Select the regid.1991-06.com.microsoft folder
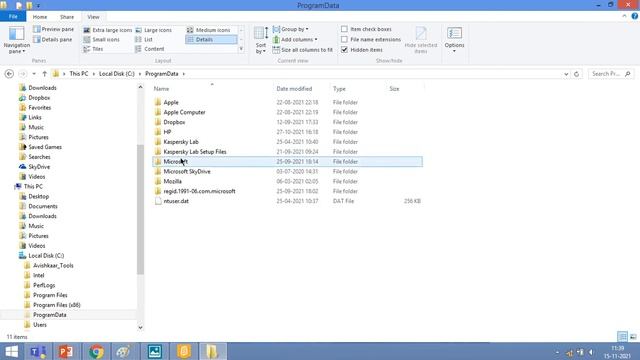The width and height of the screenshot is (640, 360). 199,191
